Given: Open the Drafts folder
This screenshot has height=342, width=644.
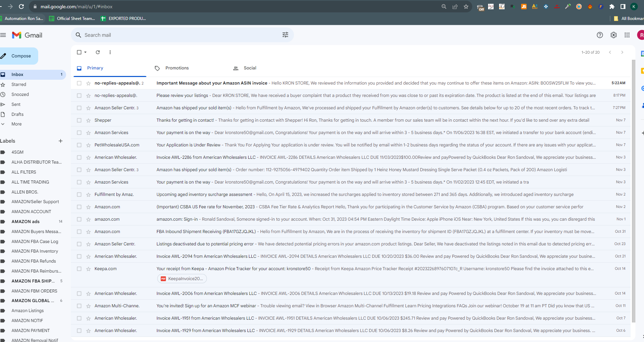Looking at the screenshot, I should click(17, 114).
